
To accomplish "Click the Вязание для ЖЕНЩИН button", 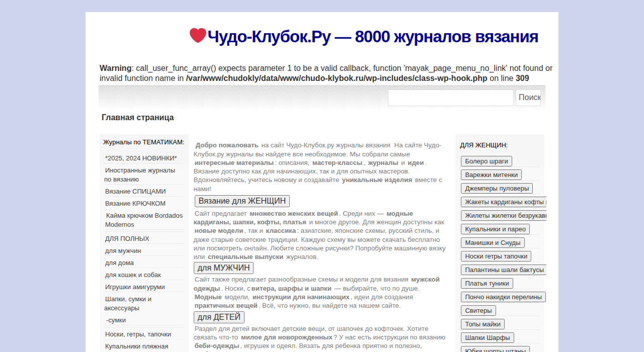I will pyautogui.click(x=242, y=201).
